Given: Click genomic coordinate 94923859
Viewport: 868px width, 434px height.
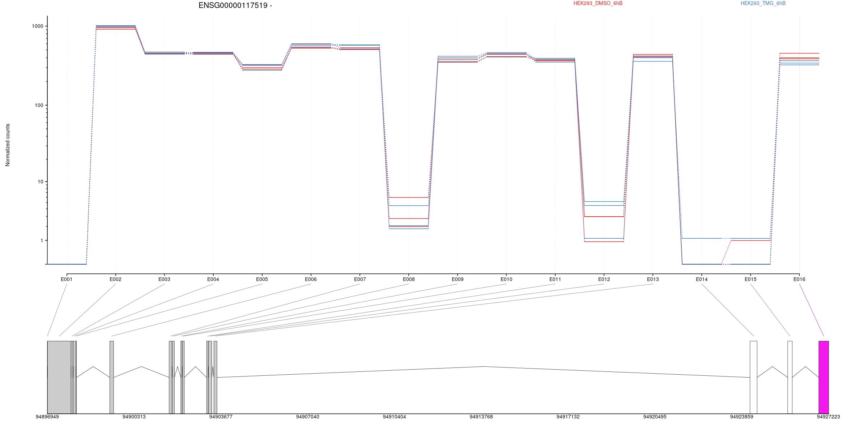Looking at the screenshot, I should (741, 417).
